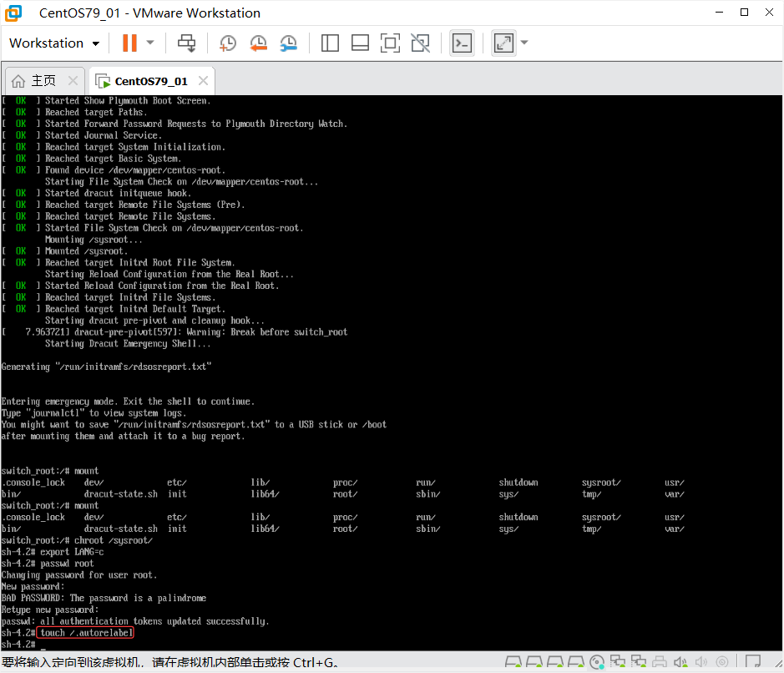Click 'Started Journal Service.' log line

(x=82, y=135)
